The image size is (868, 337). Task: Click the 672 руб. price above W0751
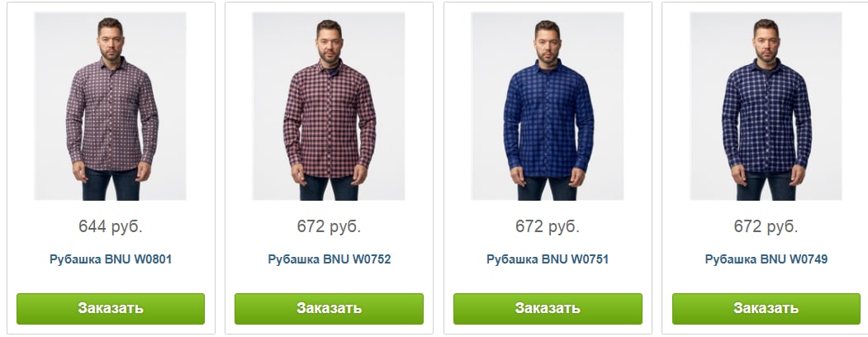click(x=548, y=226)
